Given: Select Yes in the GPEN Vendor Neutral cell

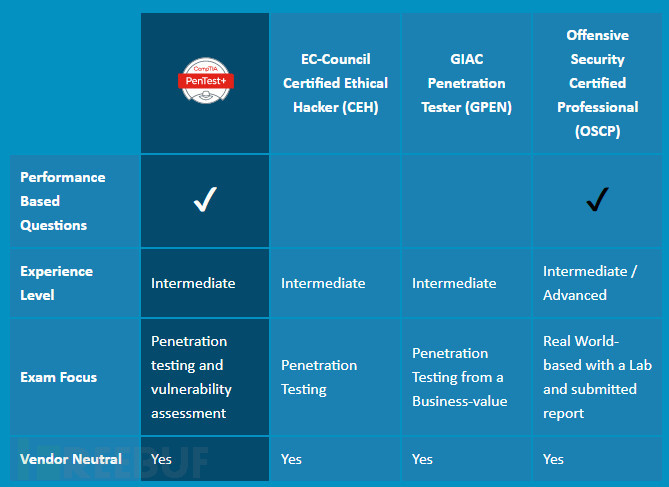Looking at the screenshot, I should pyautogui.click(x=422, y=459).
